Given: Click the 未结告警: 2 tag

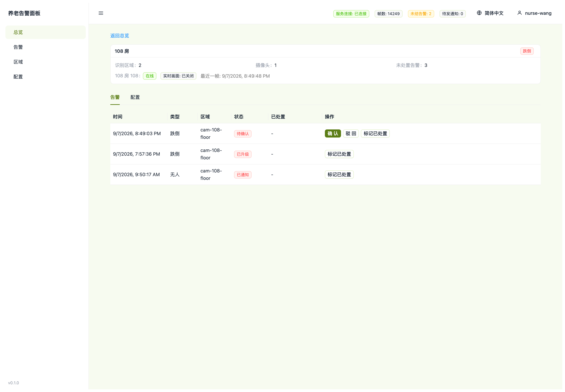Looking at the screenshot, I should (x=421, y=14).
